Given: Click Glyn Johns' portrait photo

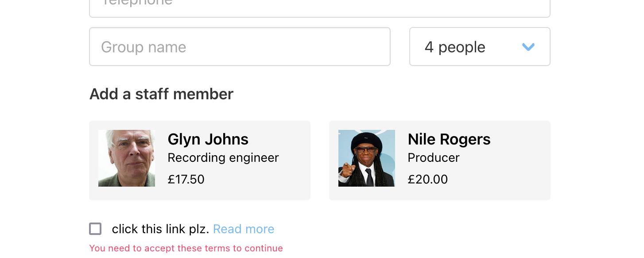Looking at the screenshot, I should pyautogui.click(x=127, y=158).
